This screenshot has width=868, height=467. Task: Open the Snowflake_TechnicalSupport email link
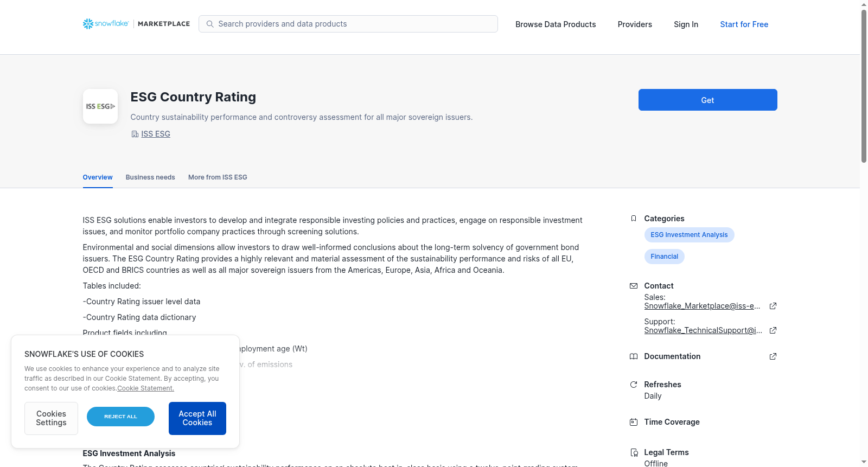pos(703,330)
